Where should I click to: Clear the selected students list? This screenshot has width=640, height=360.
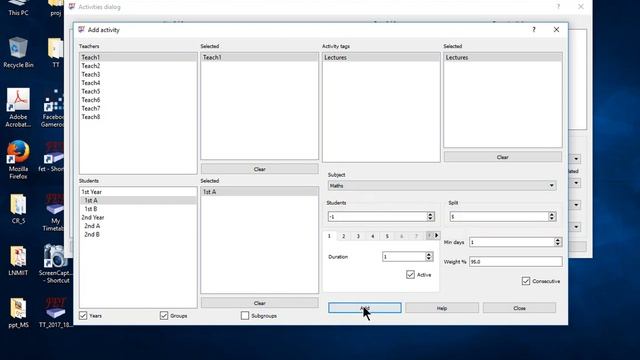point(260,303)
